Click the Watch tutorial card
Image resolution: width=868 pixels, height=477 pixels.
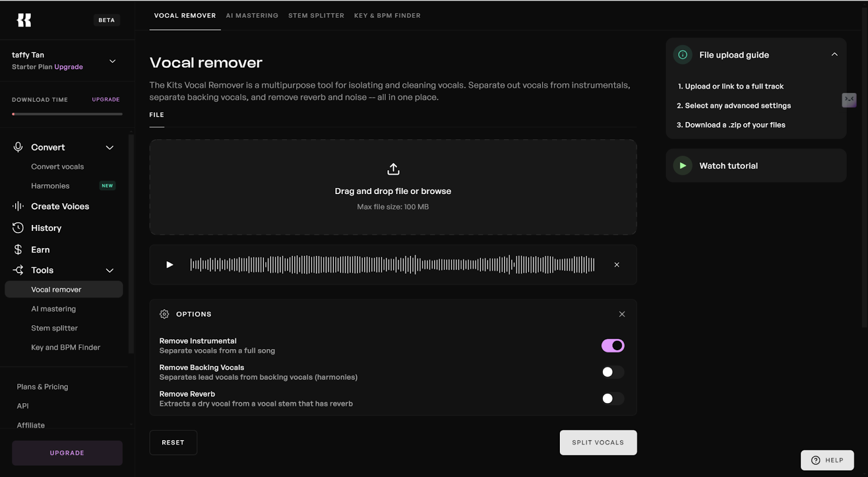point(756,165)
